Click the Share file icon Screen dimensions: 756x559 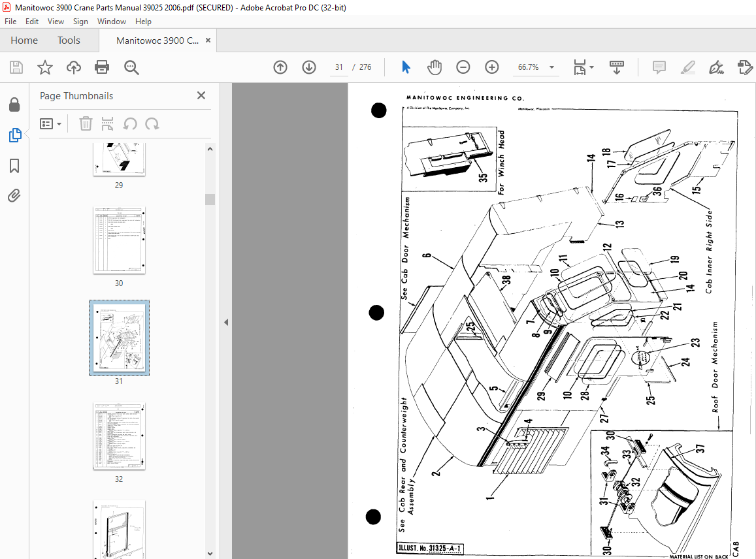(x=745, y=67)
